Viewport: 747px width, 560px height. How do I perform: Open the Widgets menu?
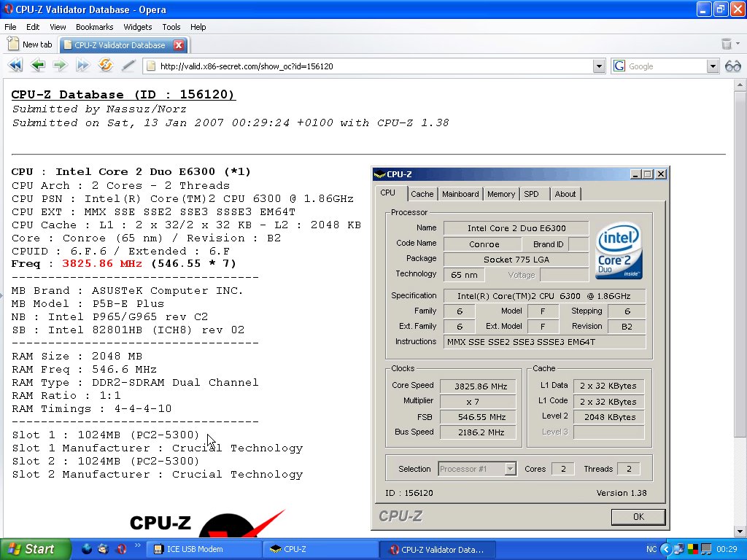[138, 27]
